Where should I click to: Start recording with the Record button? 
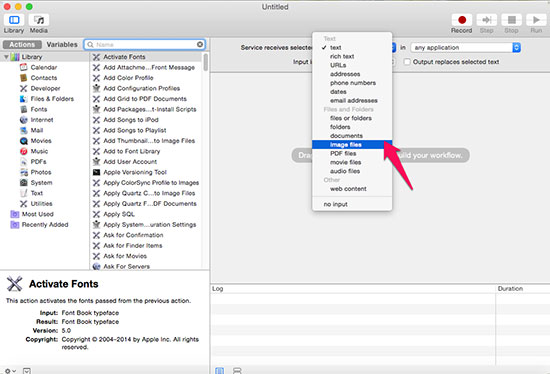click(x=462, y=20)
